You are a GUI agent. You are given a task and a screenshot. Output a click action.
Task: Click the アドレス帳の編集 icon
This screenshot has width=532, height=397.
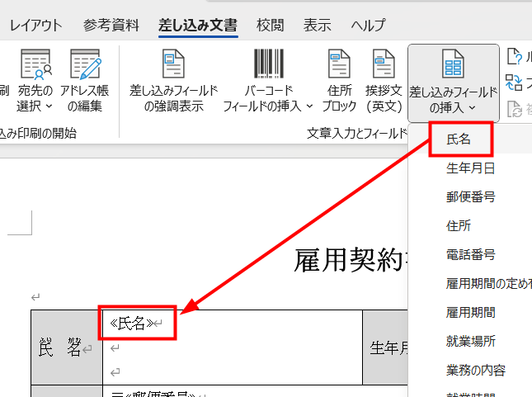(x=85, y=64)
